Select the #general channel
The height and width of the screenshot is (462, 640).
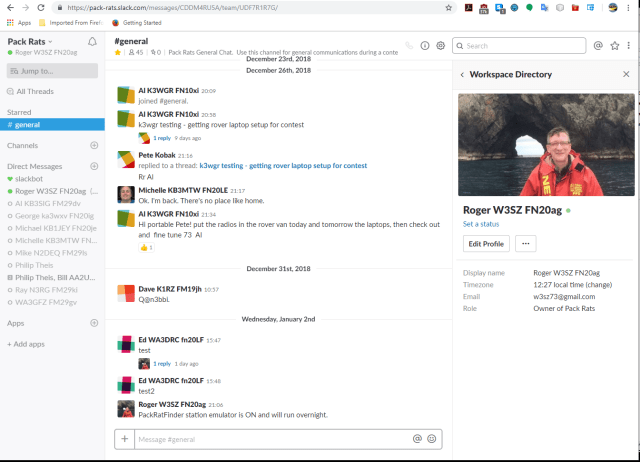52,124
